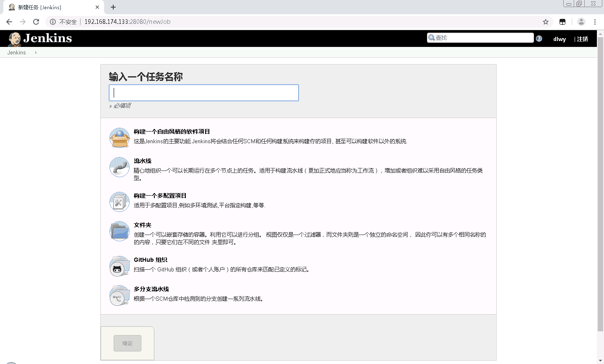Select the multi-configuration project icon
This screenshot has height=364, width=604.
point(120,202)
